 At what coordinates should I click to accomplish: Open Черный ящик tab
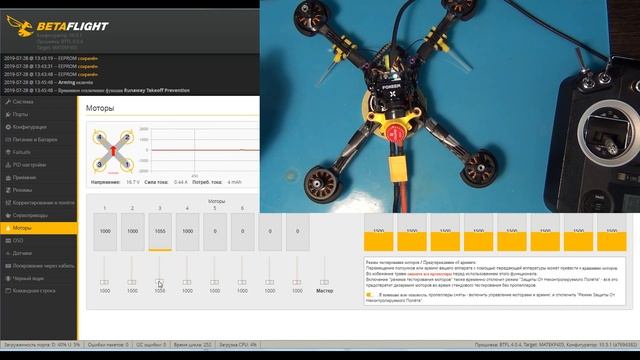pyautogui.click(x=39, y=279)
